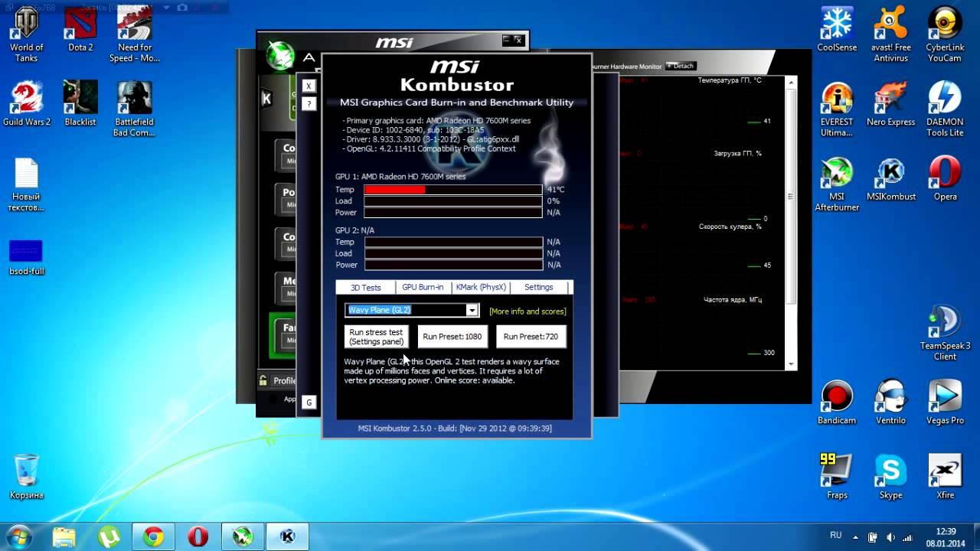Switch to the 3D Tests tab
The image size is (980, 551).
click(x=365, y=287)
